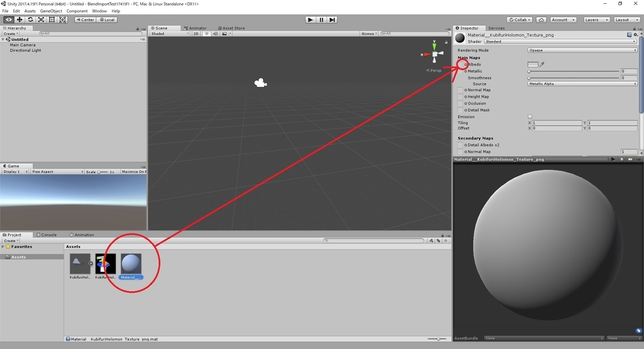Select Directional Light in Hierarchy
This screenshot has height=349, width=644.
tap(25, 50)
